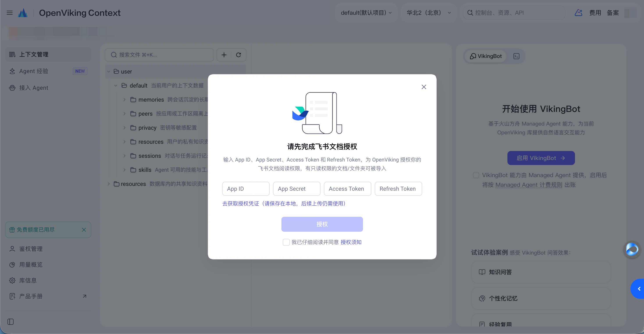Open 产品手册 in the sidebar
Screen dimensions: 644x334
coord(48,296)
